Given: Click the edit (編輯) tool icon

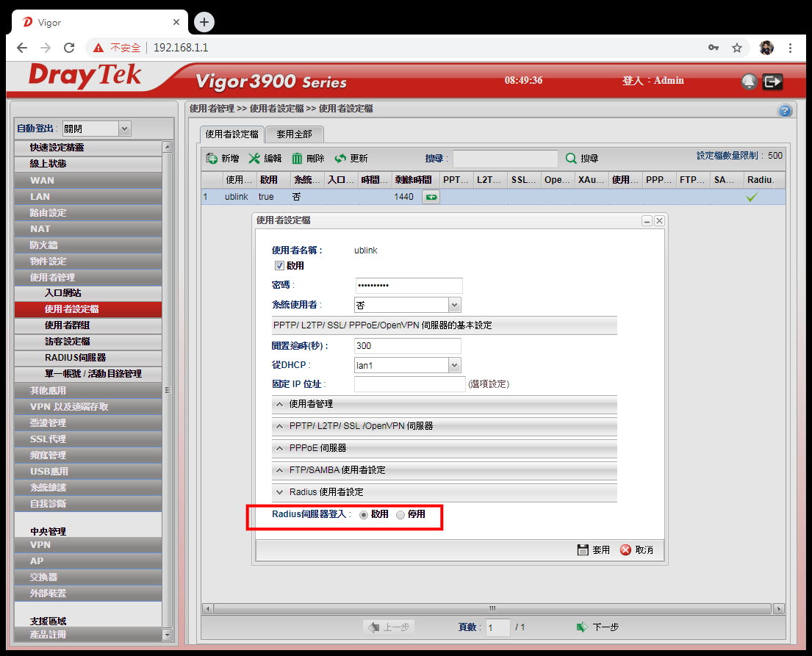Looking at the screenshot, I should [254, 158].
